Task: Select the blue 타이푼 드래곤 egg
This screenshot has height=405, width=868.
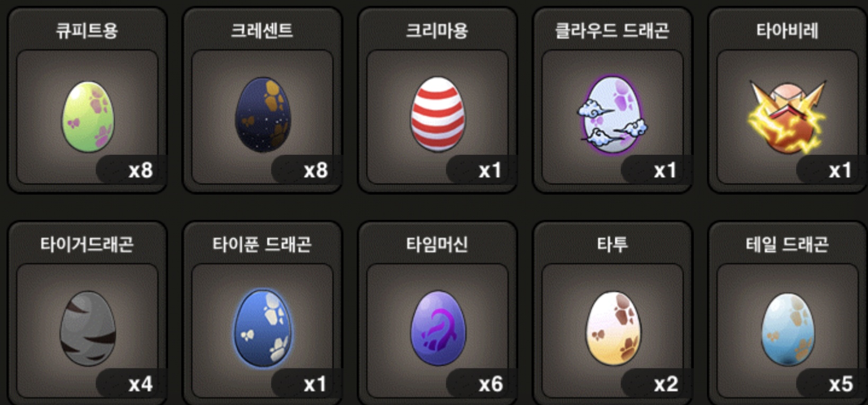Action: coord(263,328)
